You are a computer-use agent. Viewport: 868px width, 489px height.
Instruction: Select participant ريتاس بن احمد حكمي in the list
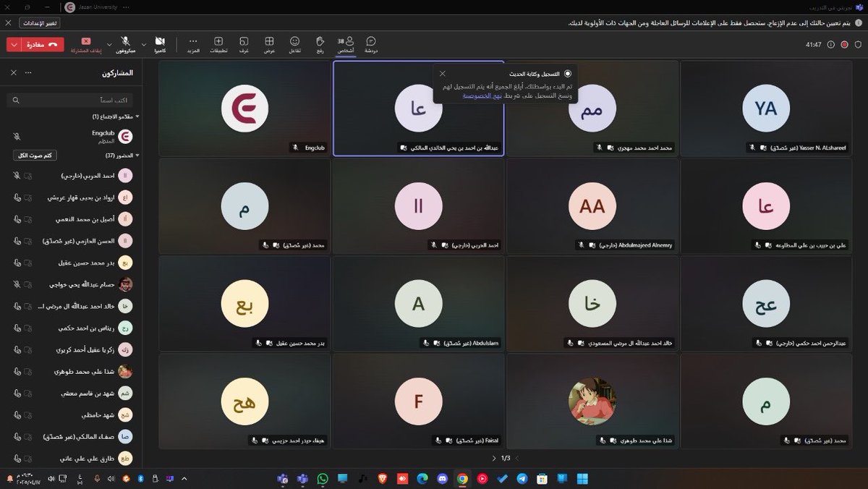click(72, 328)
